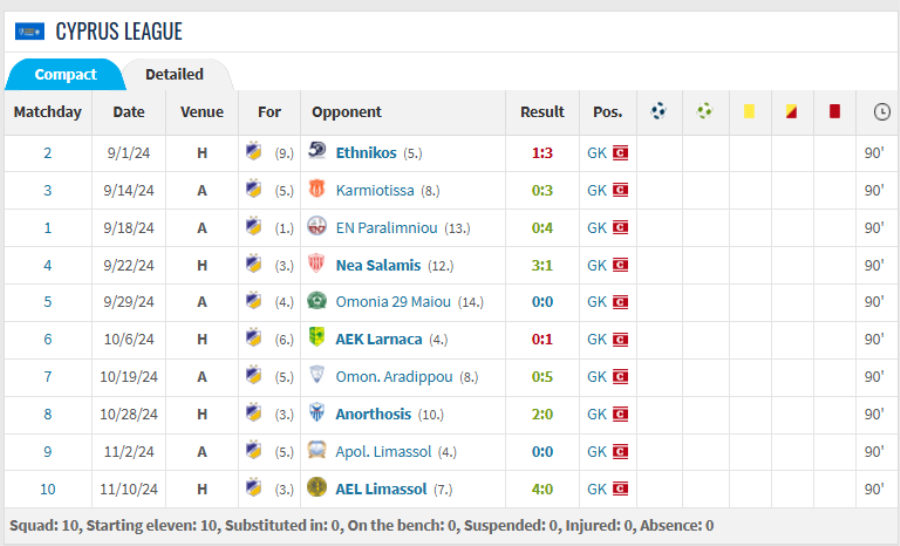The image size is (900, 546).
Task: Click the assists green ball header icon
Action: [704, 111]
